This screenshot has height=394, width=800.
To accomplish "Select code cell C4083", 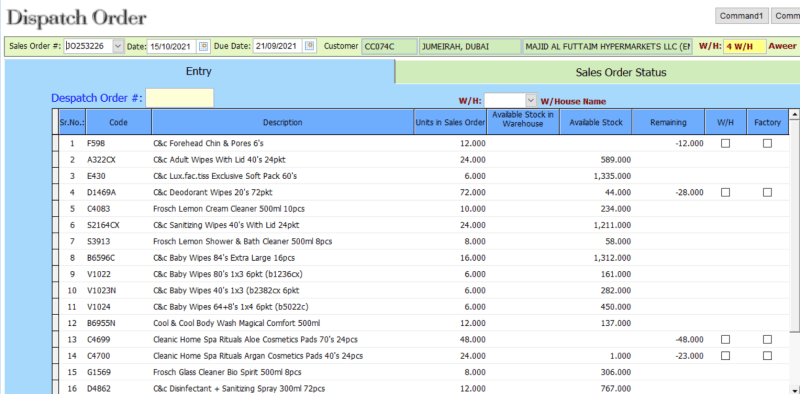I will (118, 209).
